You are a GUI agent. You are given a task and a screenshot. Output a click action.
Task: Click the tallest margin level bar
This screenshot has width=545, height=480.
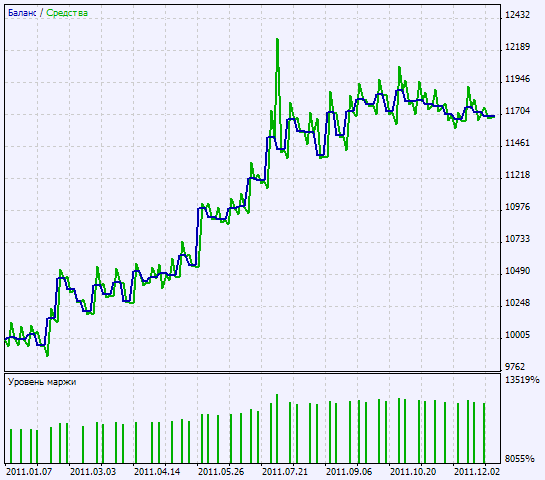tap(277, 429)
